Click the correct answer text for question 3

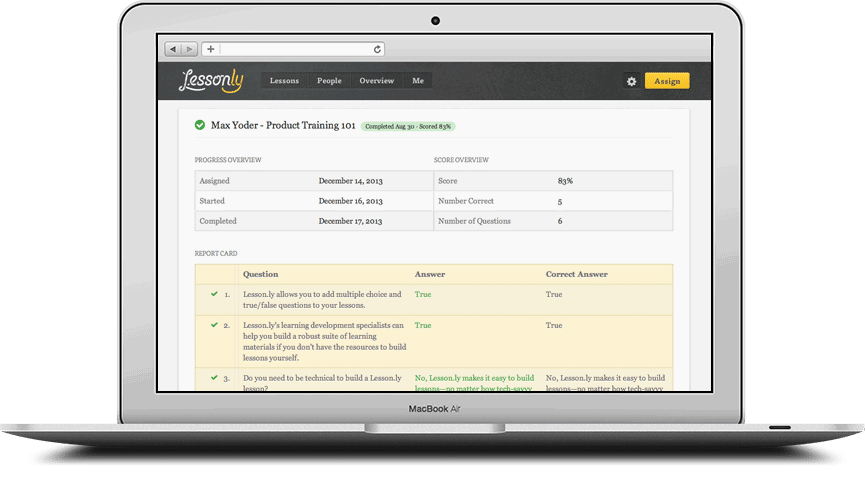pyautogui.click(x=605, y=383)
